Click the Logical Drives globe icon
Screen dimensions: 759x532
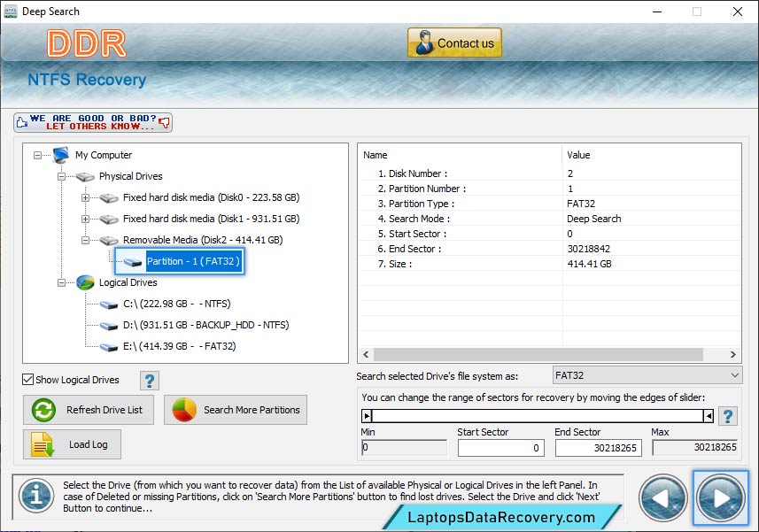(85, 283)
